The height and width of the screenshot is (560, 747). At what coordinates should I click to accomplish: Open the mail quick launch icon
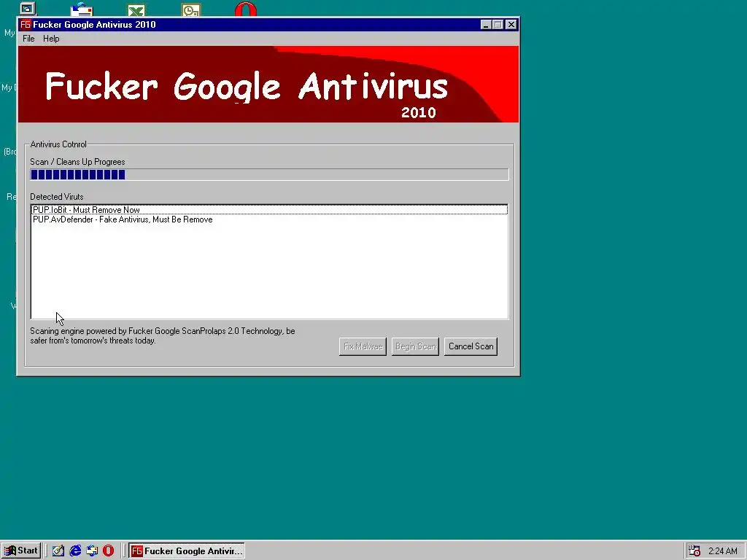point(92,551)
